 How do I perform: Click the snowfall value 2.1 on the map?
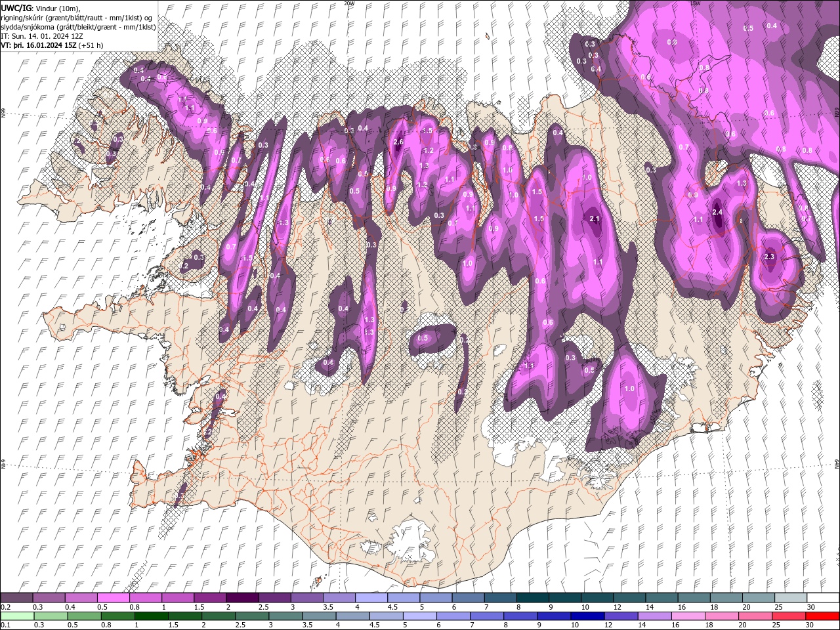tap(595, 219)
